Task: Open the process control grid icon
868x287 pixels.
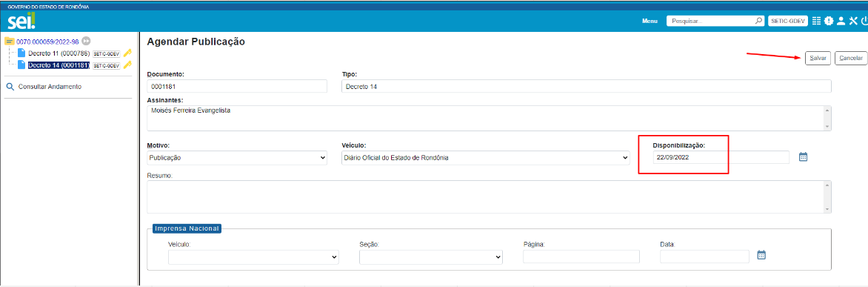Action: click(816, 21)
